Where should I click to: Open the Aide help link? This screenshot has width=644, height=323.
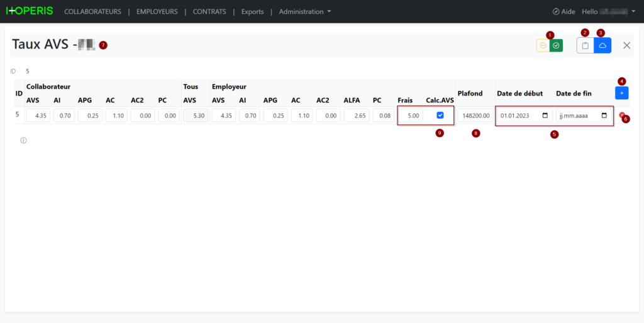click(x=563, y=11)
